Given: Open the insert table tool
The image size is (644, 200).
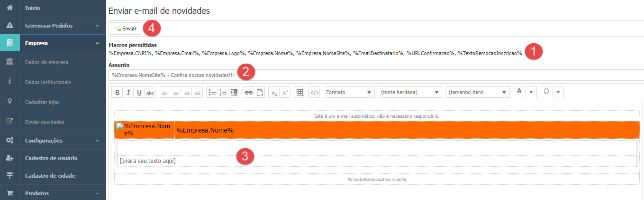Looking at the screenshot, I should pyautogui.click(x=299, y=93).
